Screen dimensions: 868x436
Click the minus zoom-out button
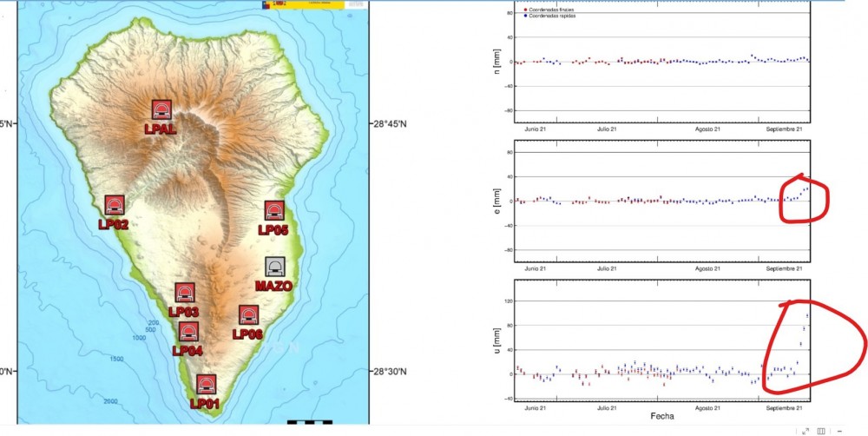(839, 430)
